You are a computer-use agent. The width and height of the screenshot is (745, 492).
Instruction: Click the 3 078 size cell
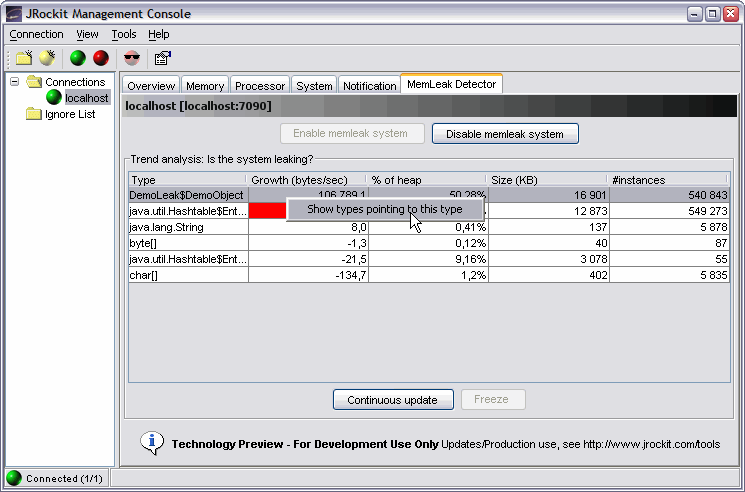(x=549, y=259)
